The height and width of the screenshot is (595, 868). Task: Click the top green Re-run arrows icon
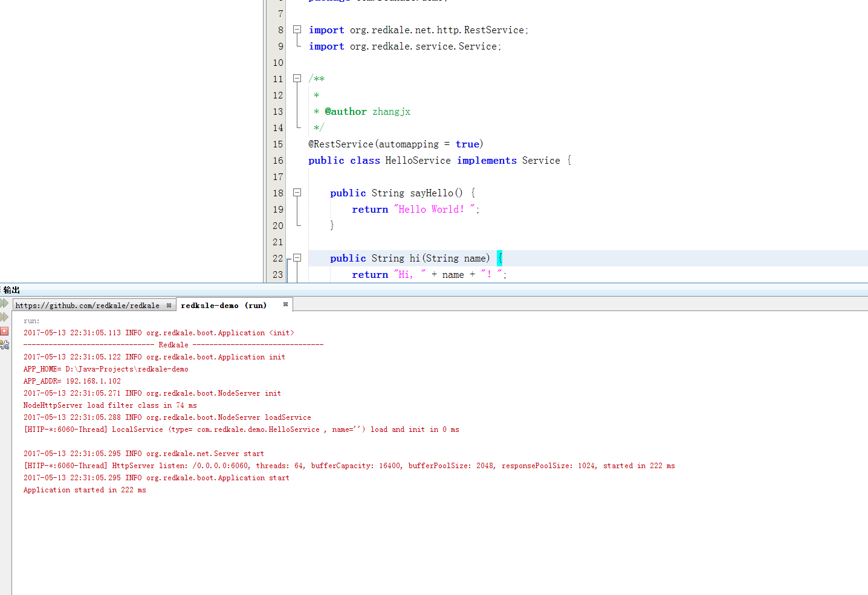click(4, 303)
